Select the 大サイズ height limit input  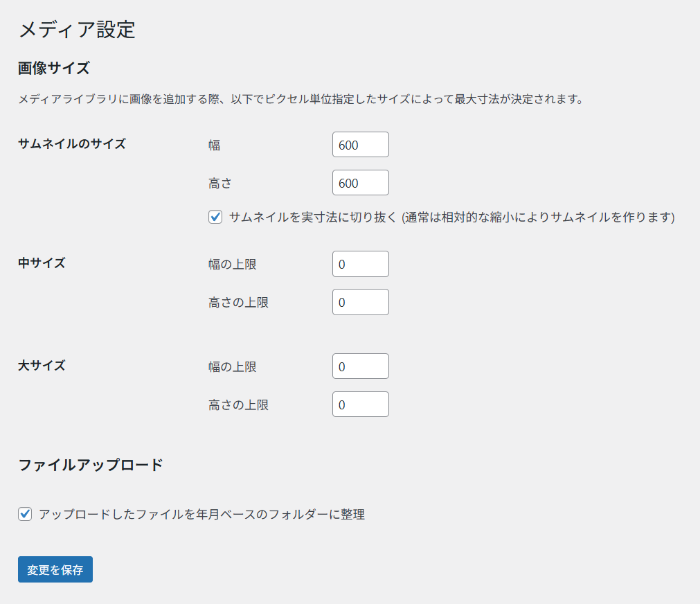(360, 405)
